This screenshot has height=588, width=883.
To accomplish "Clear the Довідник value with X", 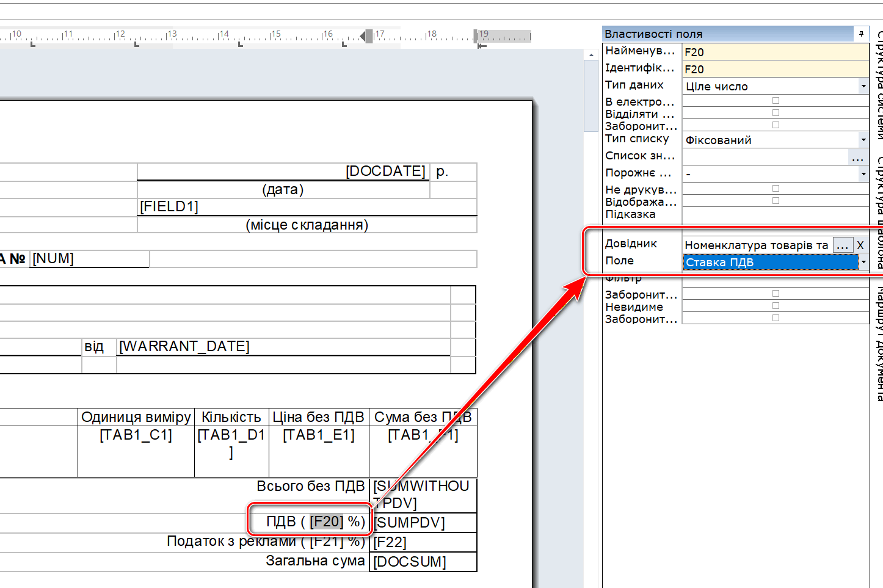I will 860,245.
